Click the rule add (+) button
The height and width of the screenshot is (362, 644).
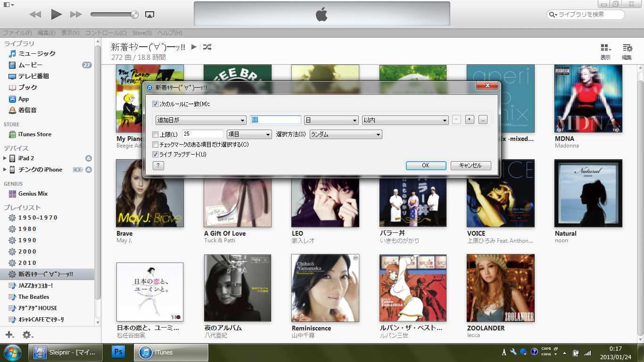tap(470, 120)
